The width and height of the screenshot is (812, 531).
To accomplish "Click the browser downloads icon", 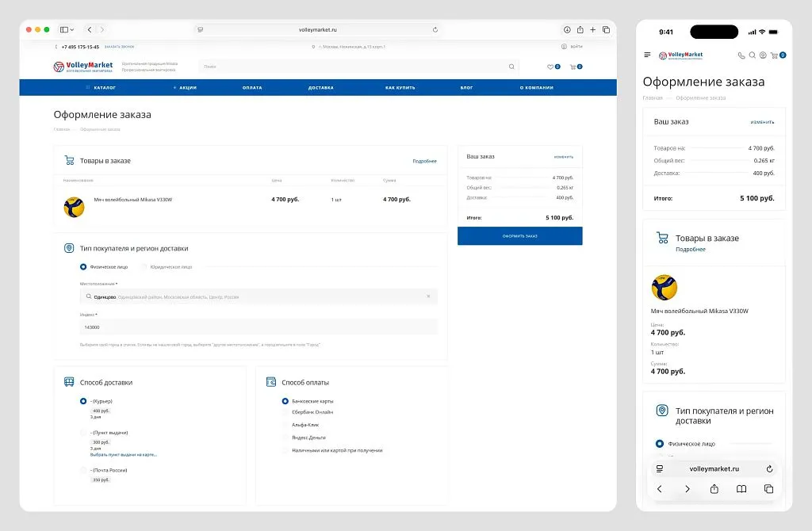I will 567,29.
